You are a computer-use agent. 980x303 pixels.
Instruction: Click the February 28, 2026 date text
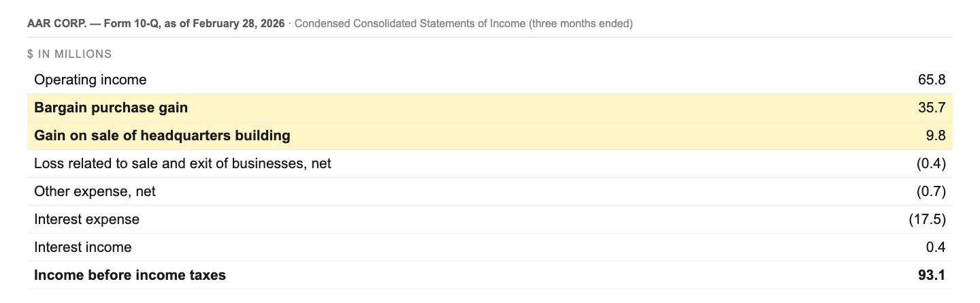click(x=238, y=24)
